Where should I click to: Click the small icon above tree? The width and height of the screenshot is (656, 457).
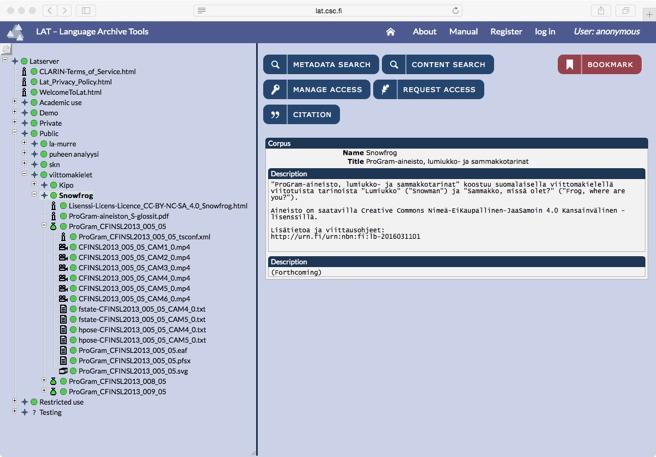click(6, 49)
